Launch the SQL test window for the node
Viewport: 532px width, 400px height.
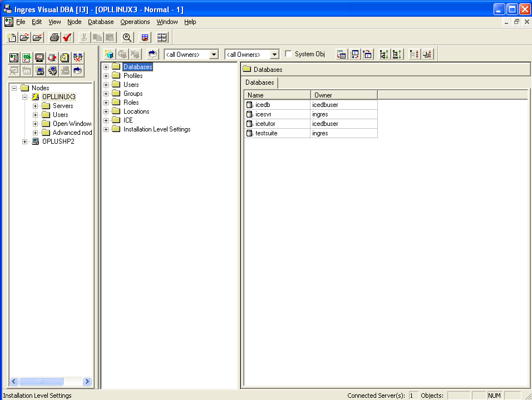(27, 58)
